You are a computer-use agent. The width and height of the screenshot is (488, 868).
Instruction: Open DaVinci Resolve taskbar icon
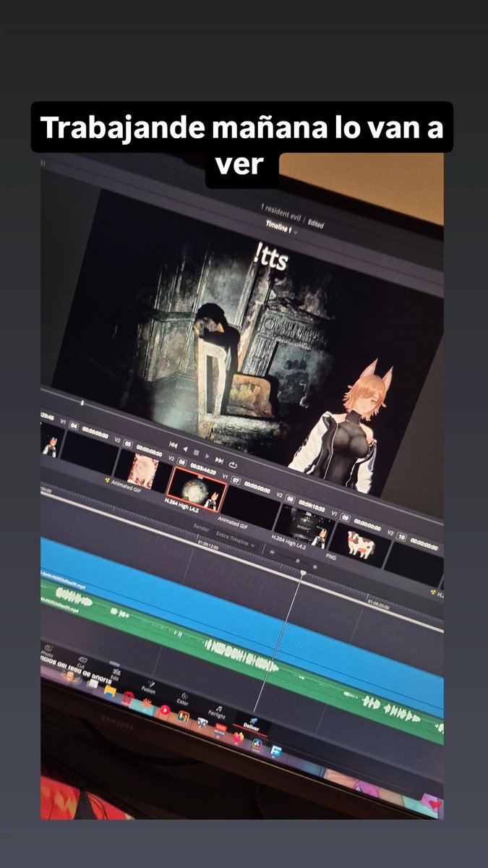[256, 744]
